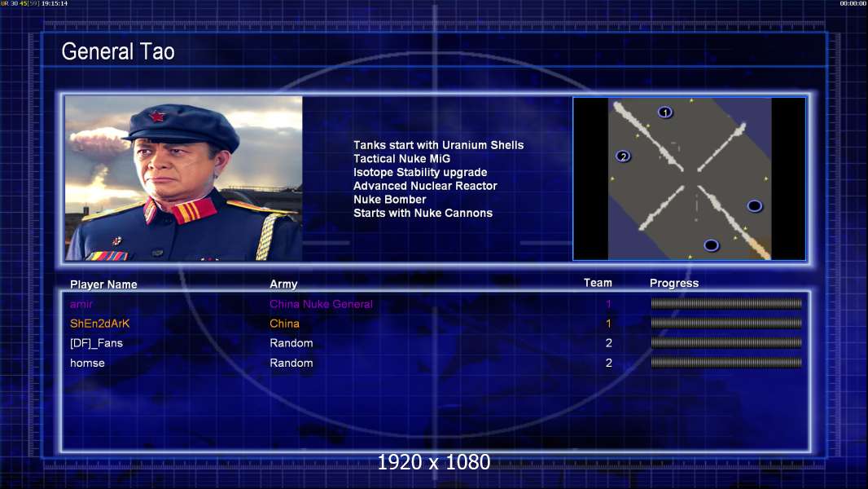
Task: Select player name "ShEn2dArK"
Action: pos(99,324)
